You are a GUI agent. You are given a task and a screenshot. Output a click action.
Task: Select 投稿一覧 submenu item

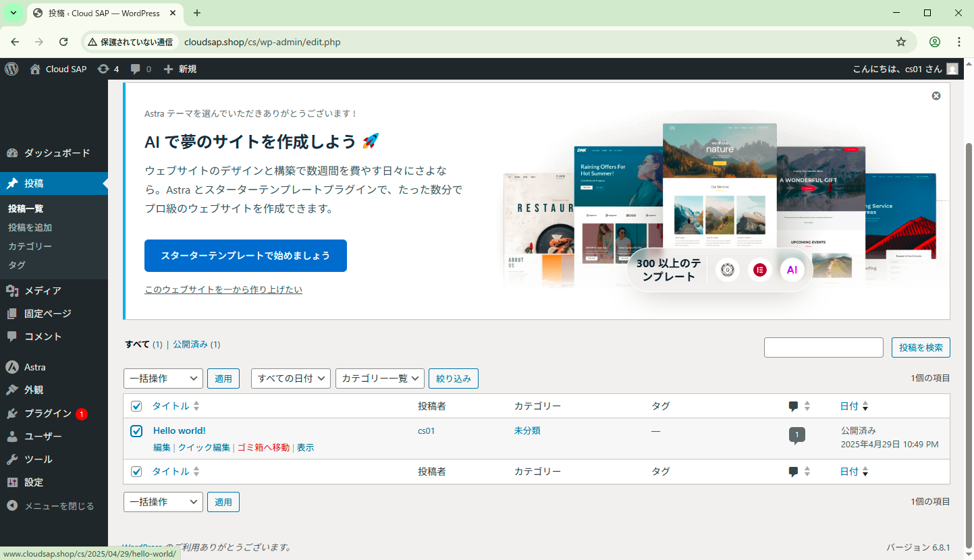(x=26, y=209)
